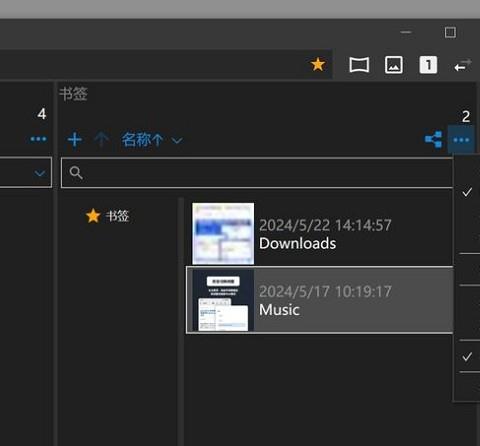Click the share/tree icon in bookmark panel
This screenshot has height=446, width=480.
pos(434,139)
